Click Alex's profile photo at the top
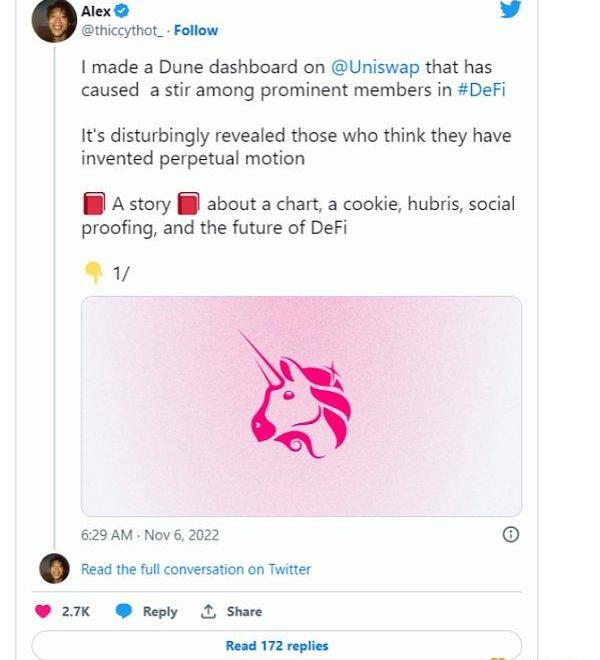This screenshot has width=600, height=660. pos(54,21)
